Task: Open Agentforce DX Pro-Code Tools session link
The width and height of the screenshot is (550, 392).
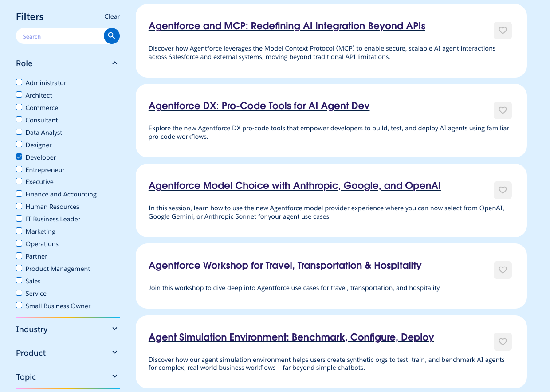Action: pyautogui.click(x=259, y=106)
